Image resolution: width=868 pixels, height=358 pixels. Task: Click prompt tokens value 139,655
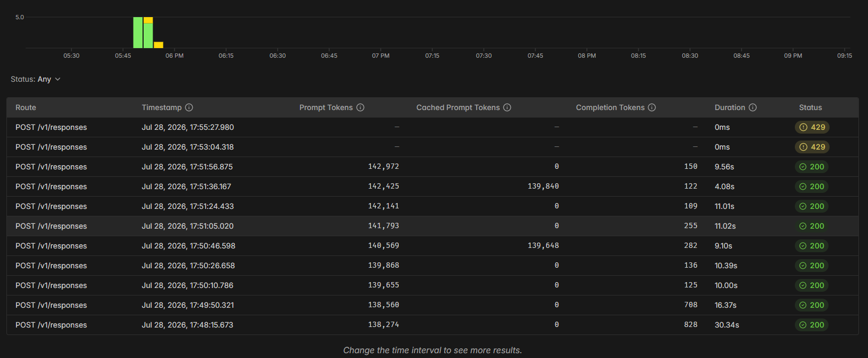tap(383, 285)
